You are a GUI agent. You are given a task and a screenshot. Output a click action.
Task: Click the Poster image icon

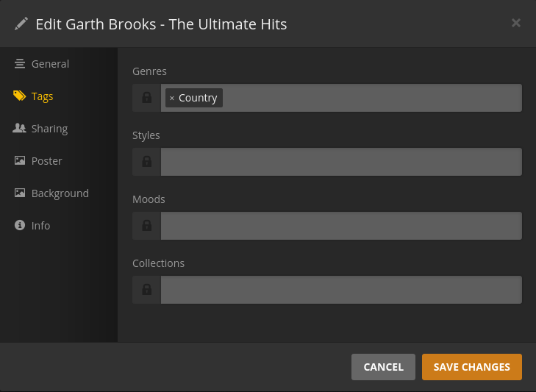click(20, 161)
